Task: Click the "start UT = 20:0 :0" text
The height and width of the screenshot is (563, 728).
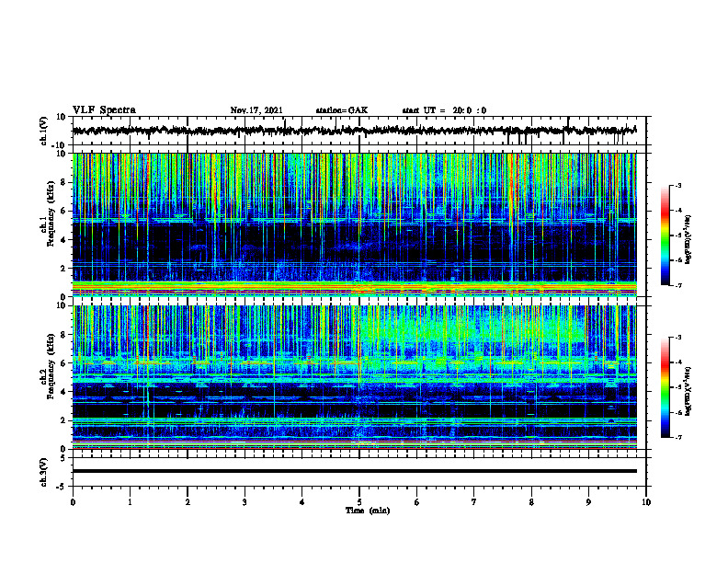Action: coord(444,110)
